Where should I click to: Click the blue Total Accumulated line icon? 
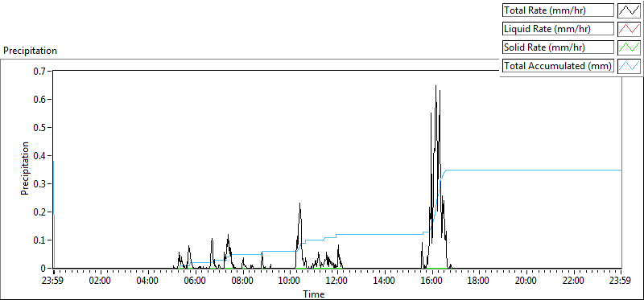[x=630, y=66]
